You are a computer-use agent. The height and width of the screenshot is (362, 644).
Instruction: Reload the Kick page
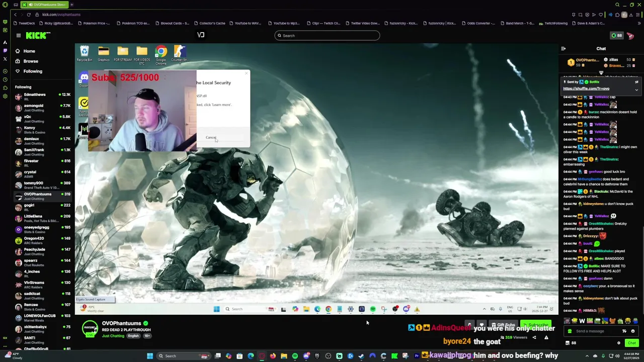point(29,15)
